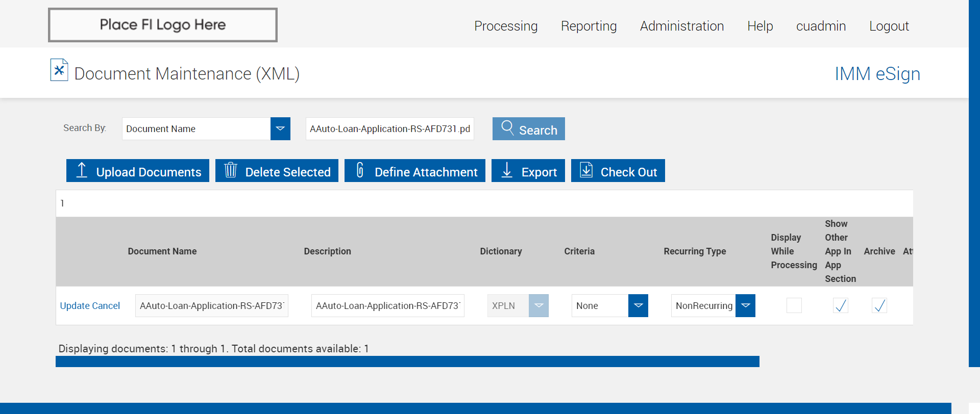Click the Upload Documents arrow icon

[x=82, y=170]
